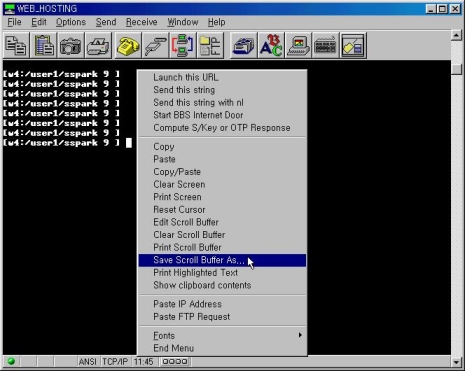Click the vertical scrollbar down arrow

(x=456, y=361)
